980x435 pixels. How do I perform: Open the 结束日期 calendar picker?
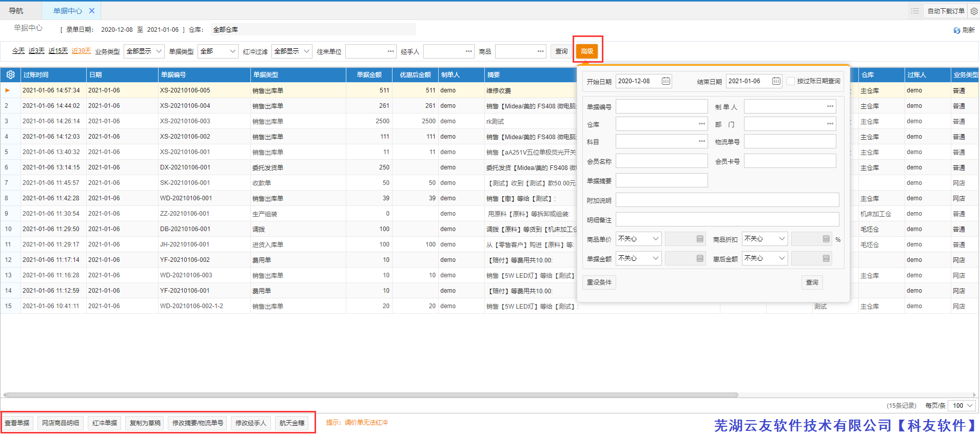click(x=776, y=81)
